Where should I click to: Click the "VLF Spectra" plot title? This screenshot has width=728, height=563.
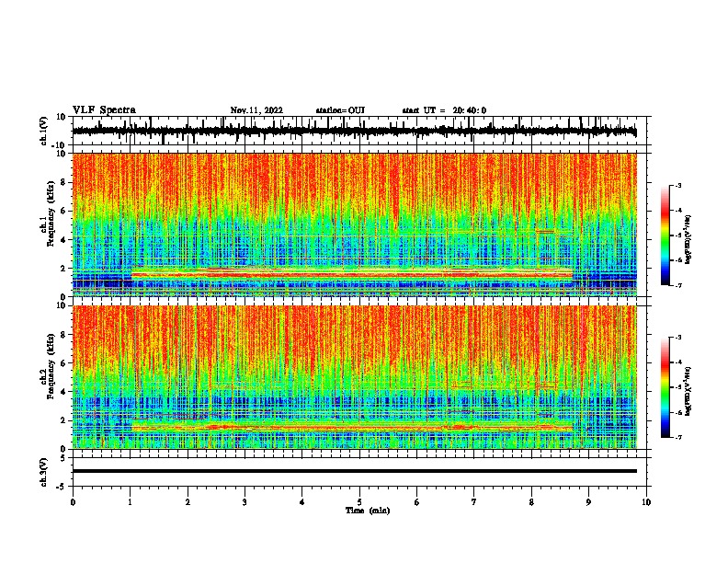click(x=104, y=110)
